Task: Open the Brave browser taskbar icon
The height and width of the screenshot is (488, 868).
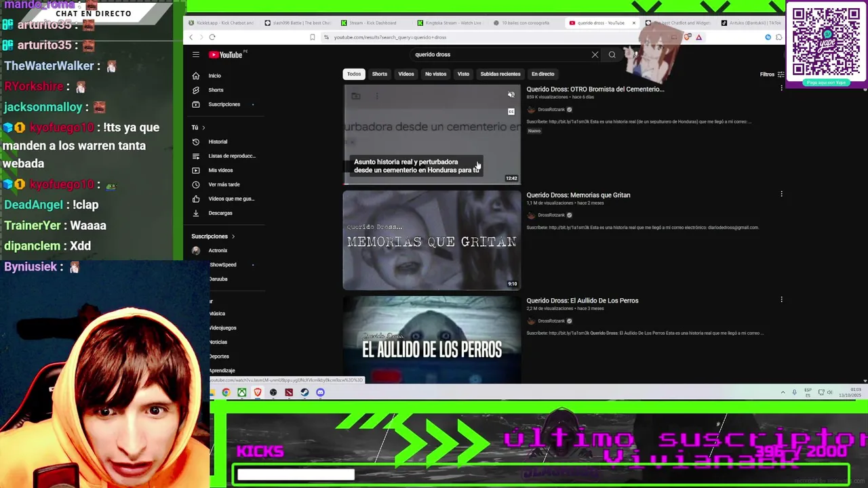Action: pos(258,392)
